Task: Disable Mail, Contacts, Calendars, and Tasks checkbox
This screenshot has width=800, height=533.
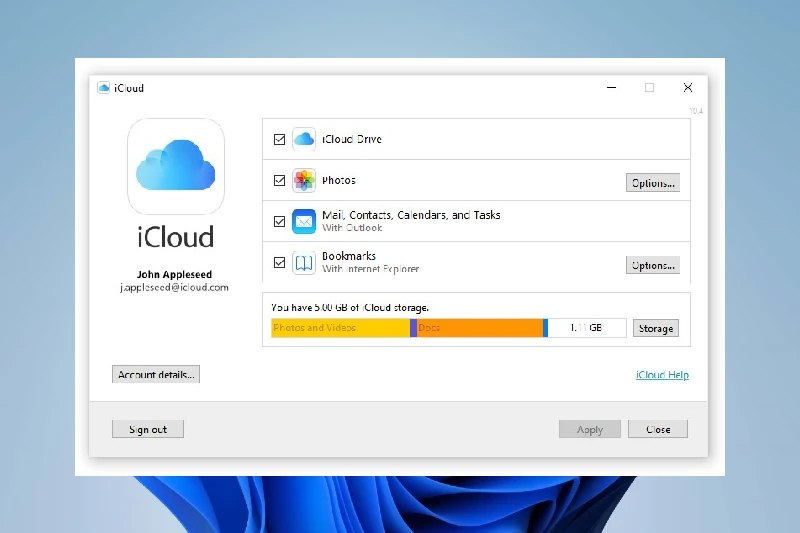Action: (280, 222)
